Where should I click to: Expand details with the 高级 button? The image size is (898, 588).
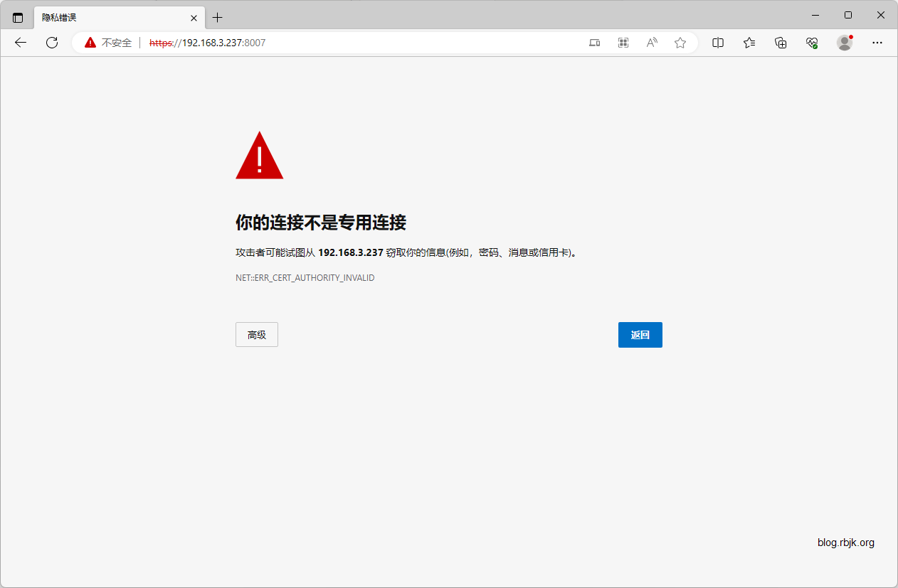coord(256,335)
